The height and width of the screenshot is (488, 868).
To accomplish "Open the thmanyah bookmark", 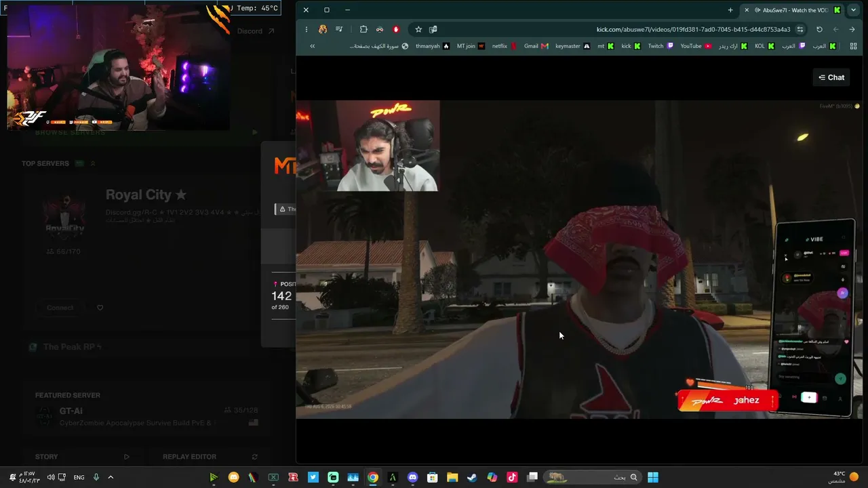I will click(432, 46).
